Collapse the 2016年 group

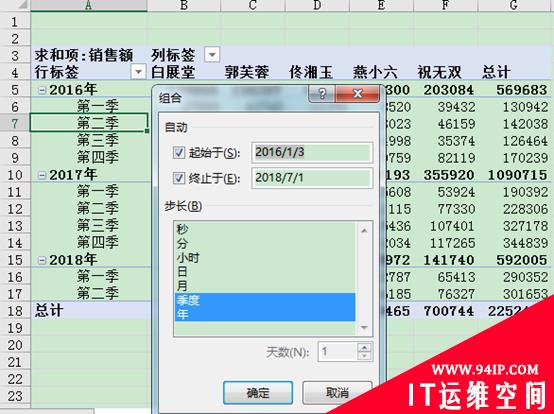tap(42, 90)
